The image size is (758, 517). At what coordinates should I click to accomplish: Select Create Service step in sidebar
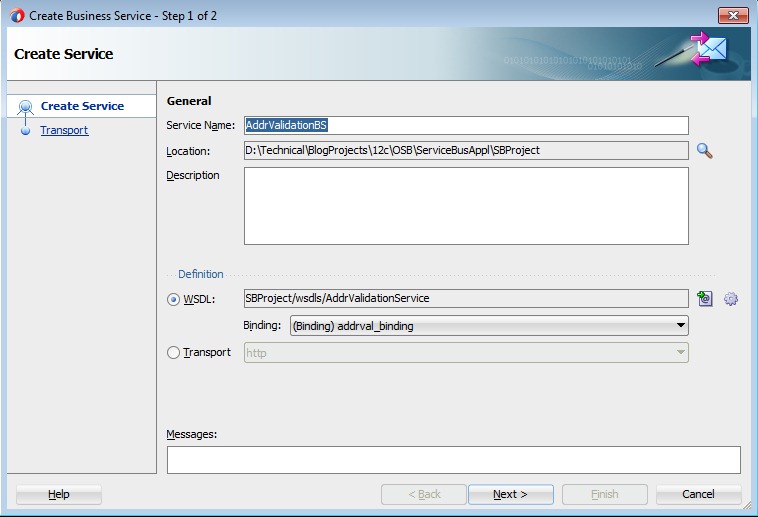[82, 106]
